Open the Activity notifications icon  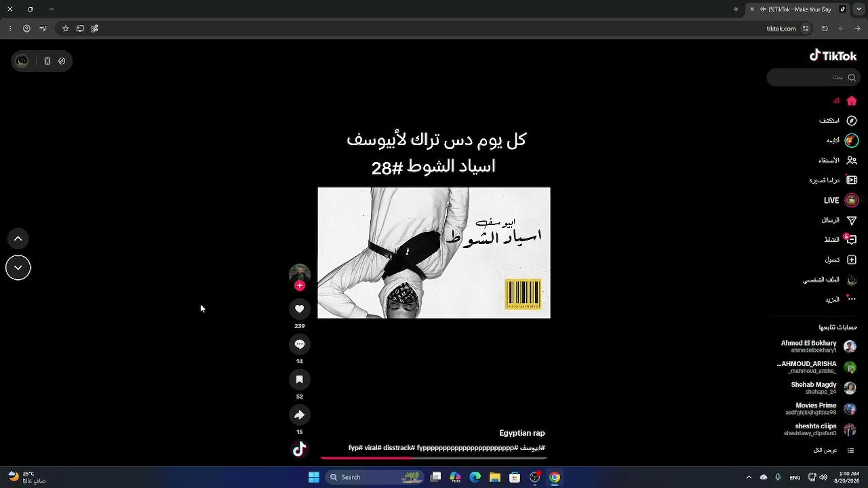pyautogui.click(x=852, y=240)
